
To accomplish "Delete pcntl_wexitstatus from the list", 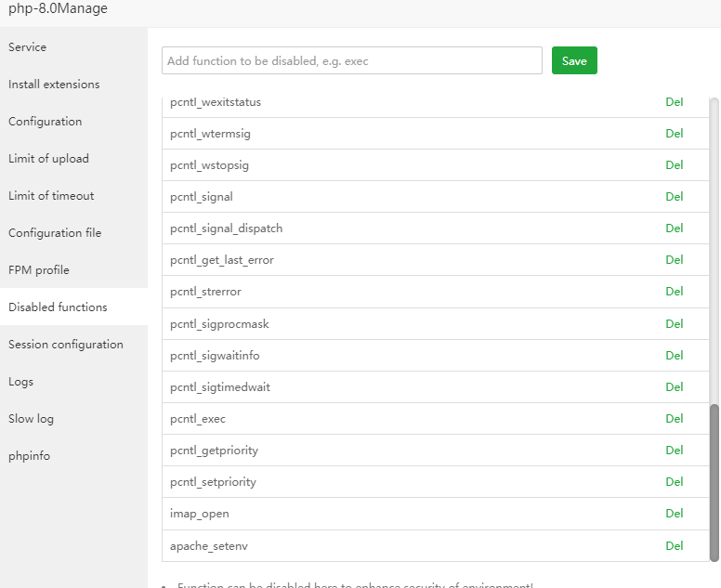I will (674, 102).
